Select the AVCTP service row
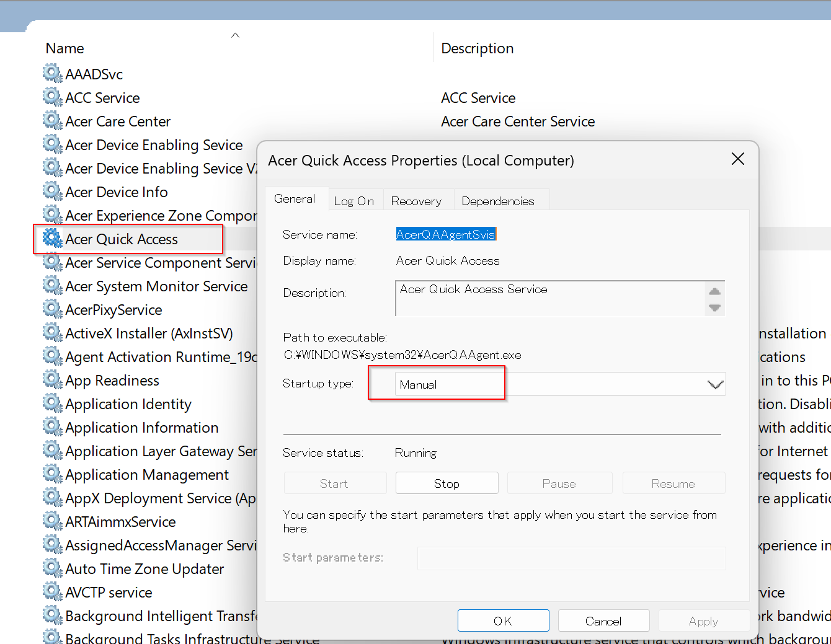831x644 pixels. (x=109, y=593)
